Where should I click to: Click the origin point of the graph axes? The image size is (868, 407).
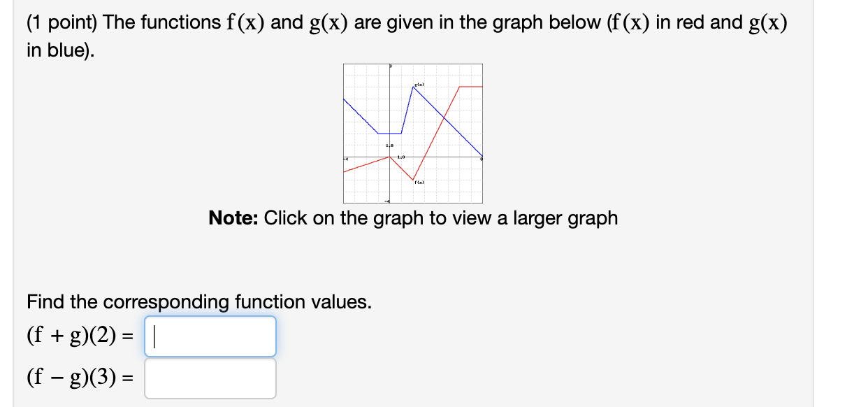tap(389, 157)
